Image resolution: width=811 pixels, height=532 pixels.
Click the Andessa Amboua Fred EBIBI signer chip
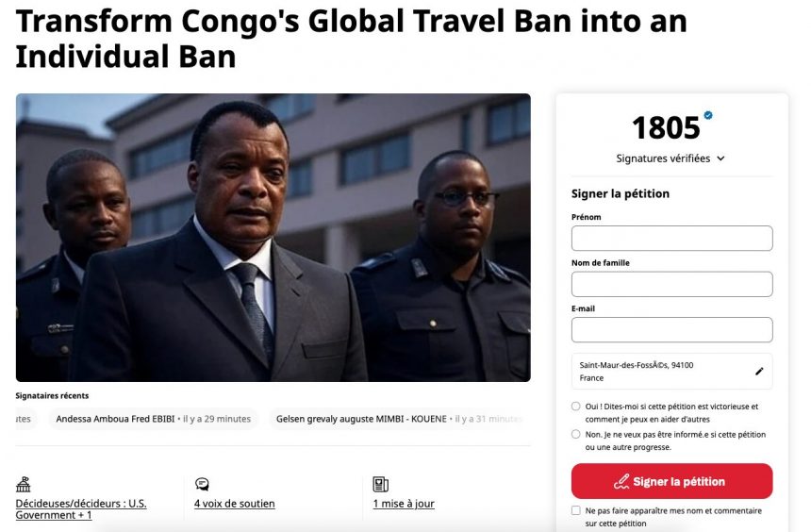tap(153, 419)
